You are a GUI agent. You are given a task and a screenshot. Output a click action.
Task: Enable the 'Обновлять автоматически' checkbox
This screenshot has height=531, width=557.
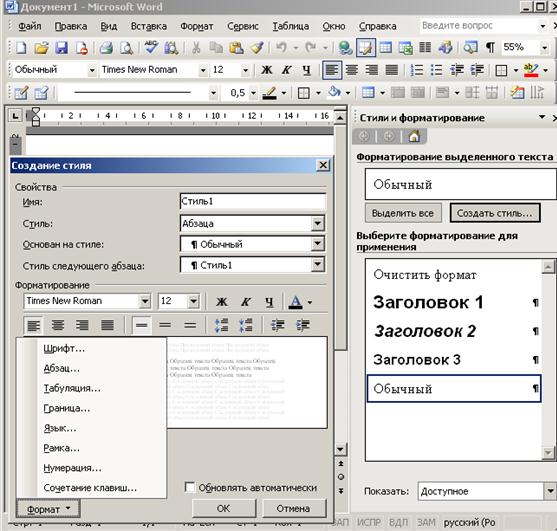[190, 487]
